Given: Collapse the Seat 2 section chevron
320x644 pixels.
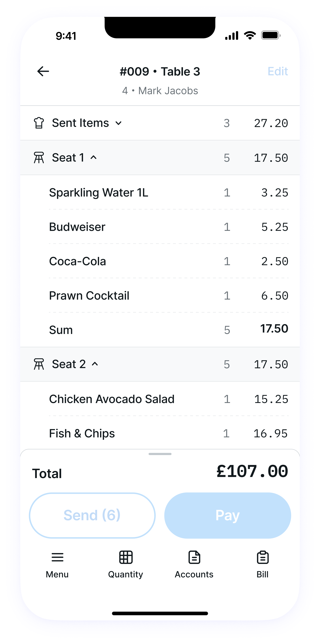Looking at the screenshot, I should tap(95, 364).
